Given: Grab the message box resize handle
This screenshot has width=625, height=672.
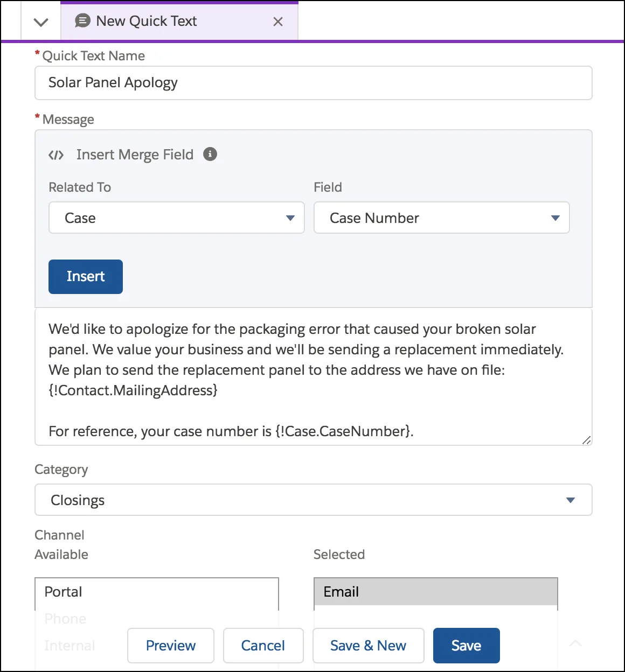Looking at the screenshot, I should coord(586,440).
